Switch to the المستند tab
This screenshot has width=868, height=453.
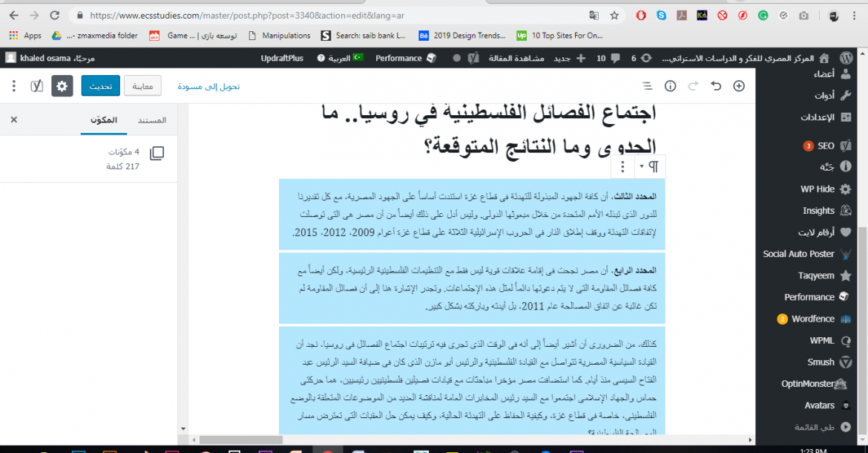click(x=152, y=120)
